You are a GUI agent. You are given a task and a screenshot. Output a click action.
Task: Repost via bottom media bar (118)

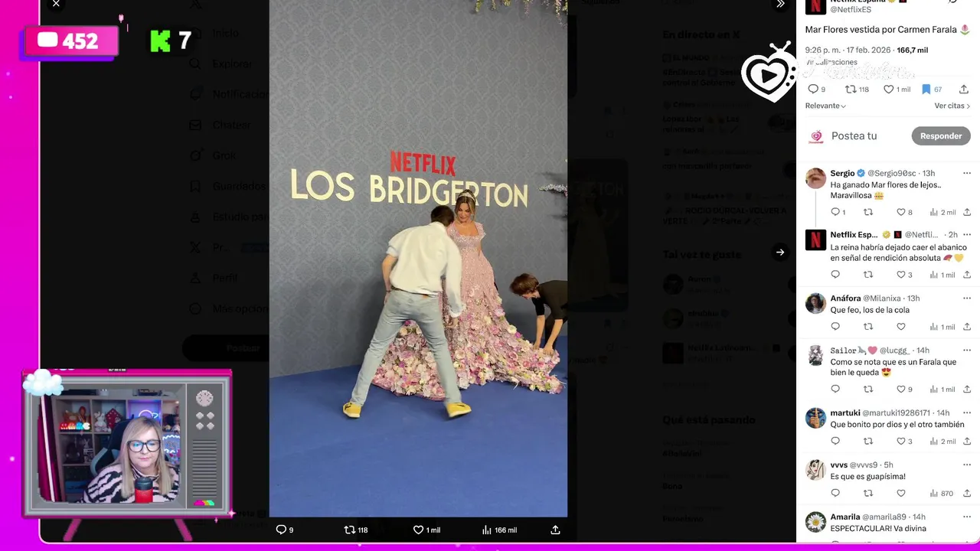356,530
